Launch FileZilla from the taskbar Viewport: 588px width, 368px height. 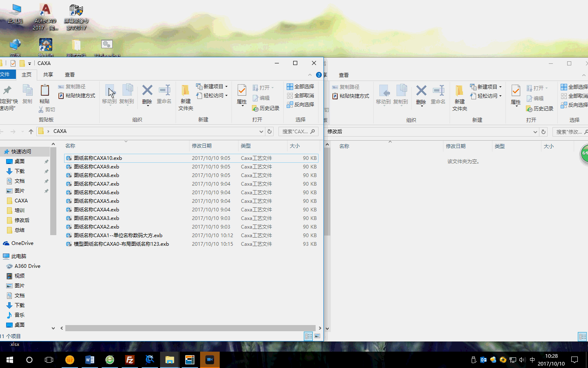coord(129,360)
